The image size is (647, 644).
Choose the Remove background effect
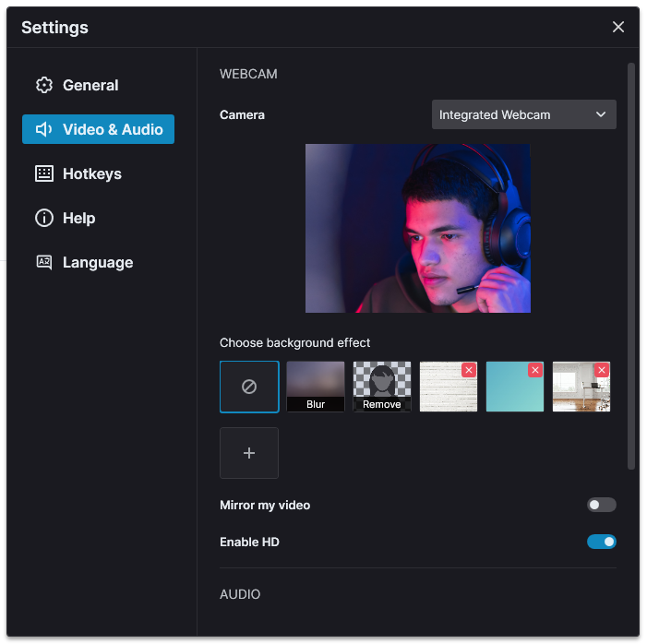click(x=382, y=387)
